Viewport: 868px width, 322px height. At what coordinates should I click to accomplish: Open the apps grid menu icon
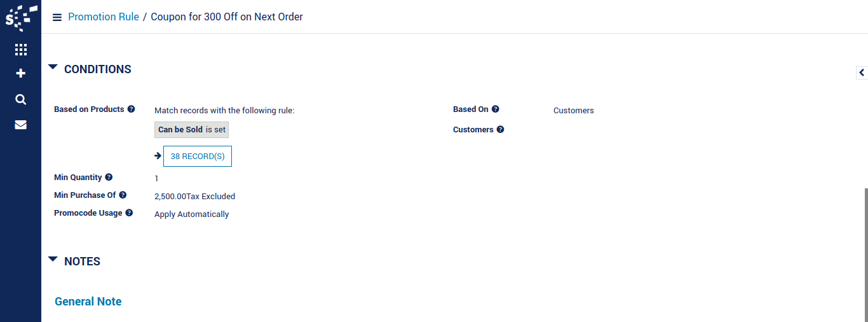[21, 49]
